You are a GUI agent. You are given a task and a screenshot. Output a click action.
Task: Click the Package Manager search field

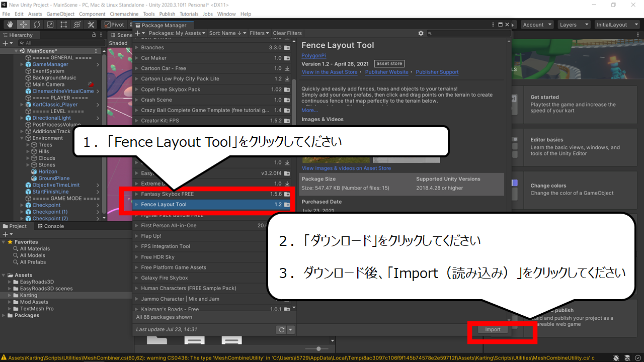[x=469, y=33]
